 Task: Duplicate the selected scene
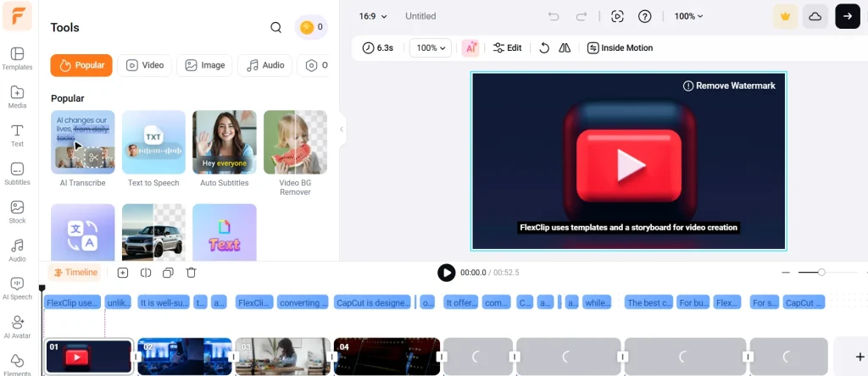[x=169, y=273]
